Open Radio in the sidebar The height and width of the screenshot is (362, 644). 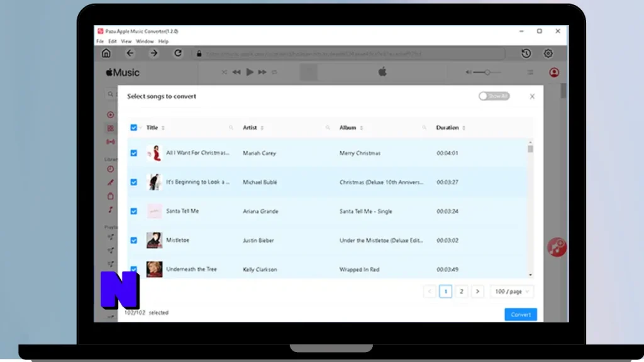click(111, 142)
